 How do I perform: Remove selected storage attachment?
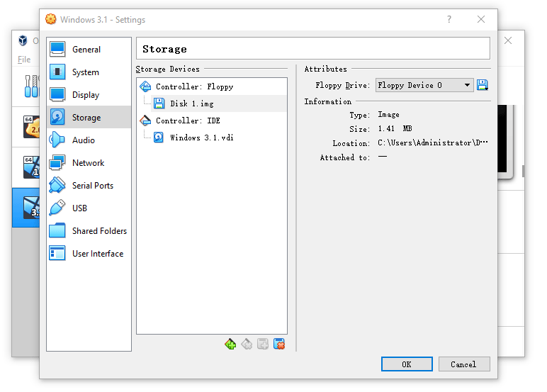point(279,345)
